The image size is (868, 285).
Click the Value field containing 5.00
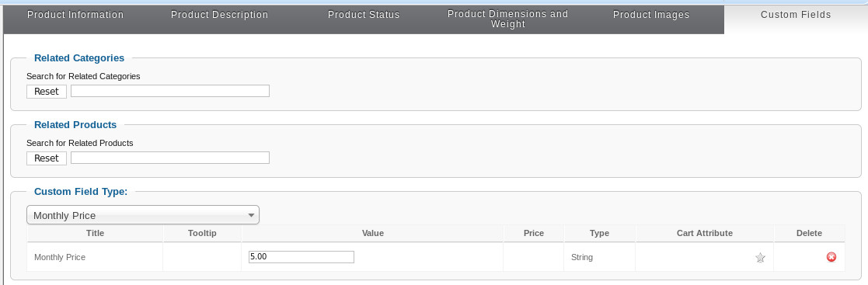[x=302, y=257]
